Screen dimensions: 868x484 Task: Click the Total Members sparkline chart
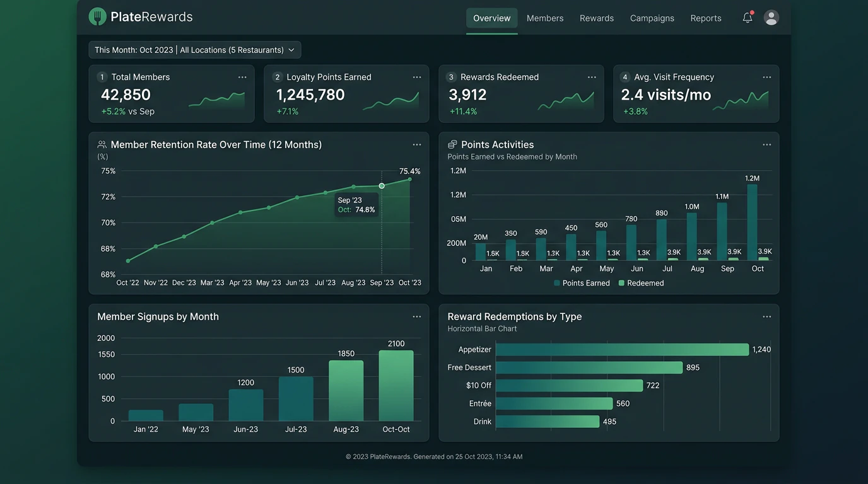click(216, 100)
